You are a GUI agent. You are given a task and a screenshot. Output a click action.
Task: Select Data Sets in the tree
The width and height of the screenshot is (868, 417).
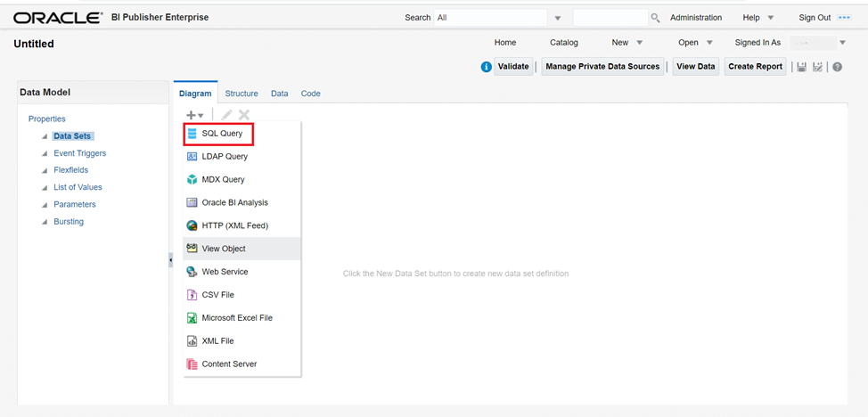click(72, 136)
